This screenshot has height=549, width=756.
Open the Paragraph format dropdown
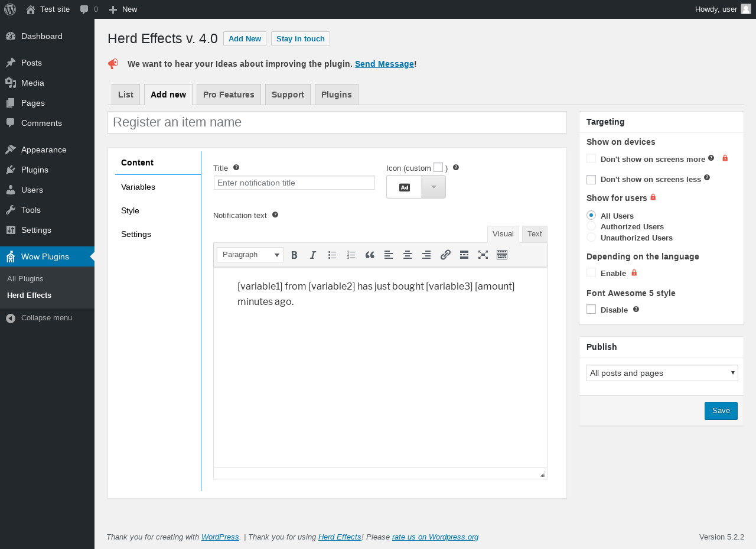coord(250,255)
